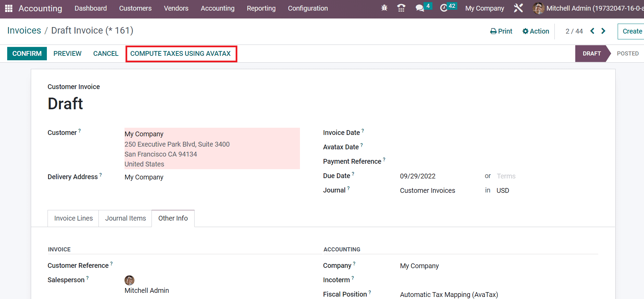Click Compute Taxes Using Avatax
The width and height of the screenshot is (644, 299).
[x=181, y=54]
